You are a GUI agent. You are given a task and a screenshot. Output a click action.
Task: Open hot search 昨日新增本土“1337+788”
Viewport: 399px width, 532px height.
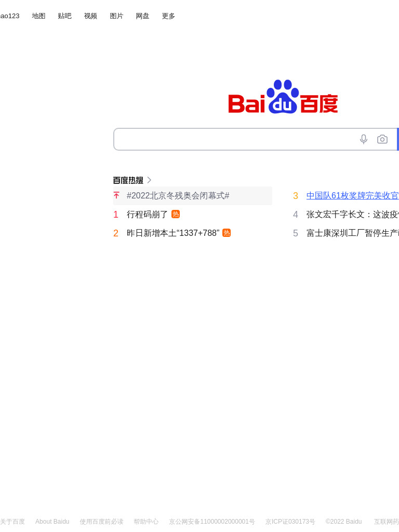click(173, 233)
